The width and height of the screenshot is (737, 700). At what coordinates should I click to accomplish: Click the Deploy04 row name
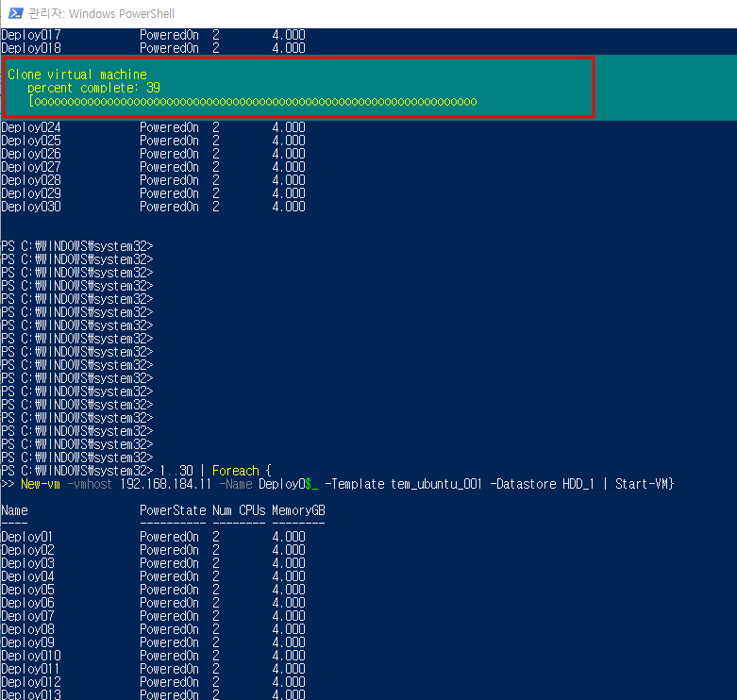click(x=27, y=576)
